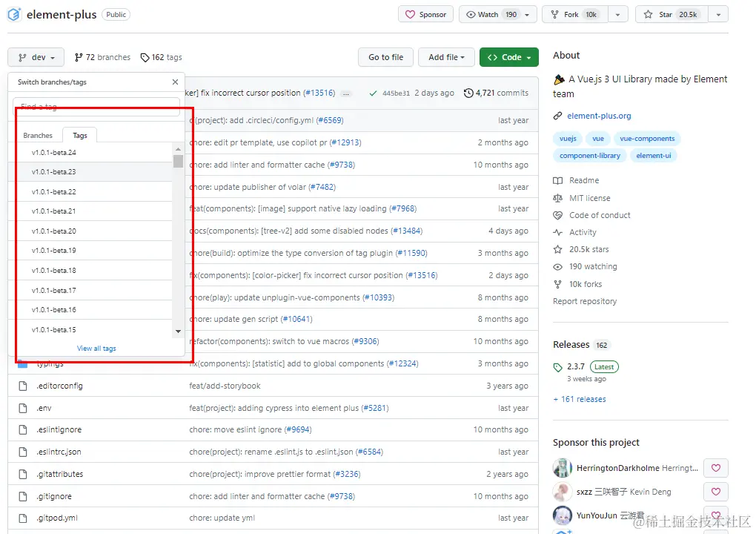Open the .gitattributes file icon
Image resolution: width=756 pixels, height=534 pixels.
pyautogui.click(x=23, y=474)
